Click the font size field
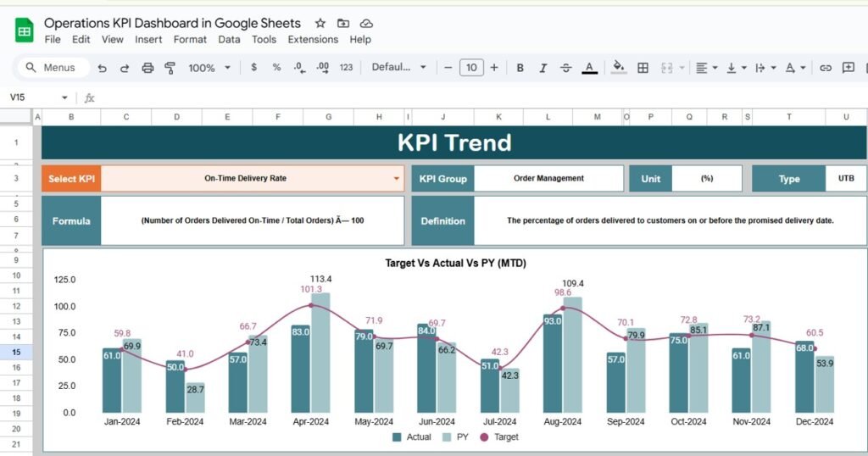Screen dimensions: 868x456 click(471, 68)
